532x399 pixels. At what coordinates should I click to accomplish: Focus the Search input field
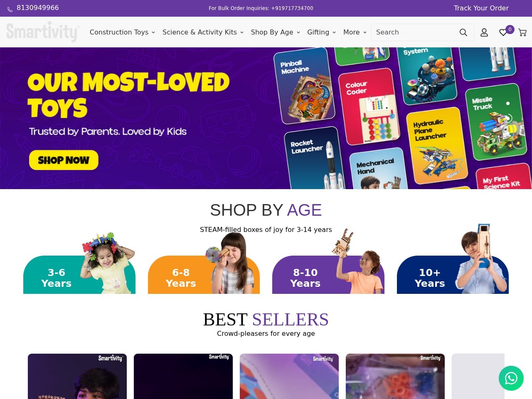point(414,32)
